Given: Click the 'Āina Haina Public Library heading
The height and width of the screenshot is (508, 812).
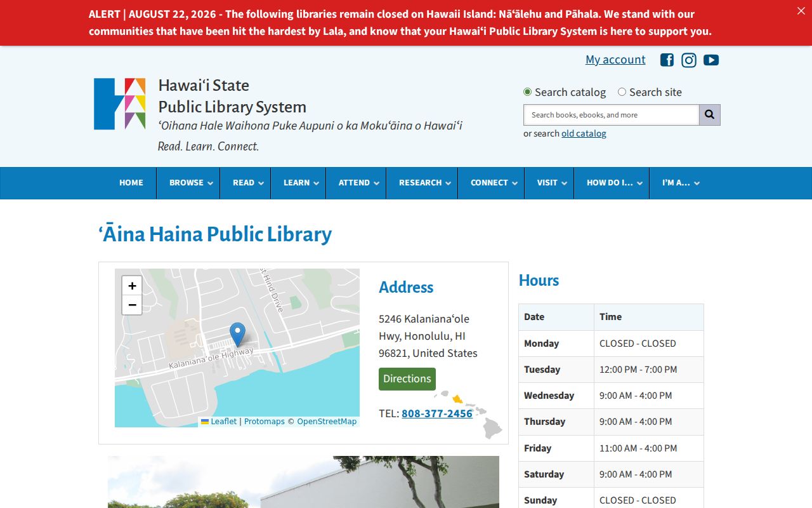Looking at the screenshot, I should coord(215,234).
